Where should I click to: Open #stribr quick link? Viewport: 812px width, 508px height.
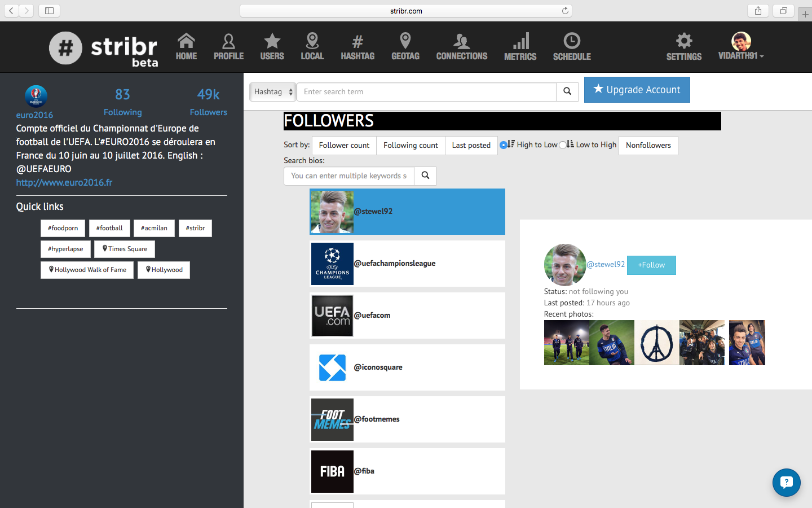pos(195,228)
